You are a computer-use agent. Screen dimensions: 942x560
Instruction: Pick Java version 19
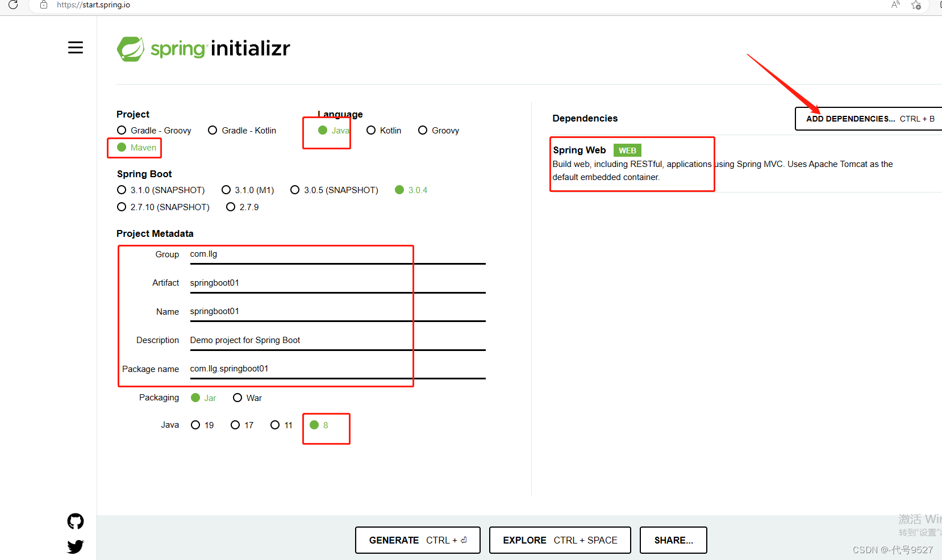tap(202, 425)
